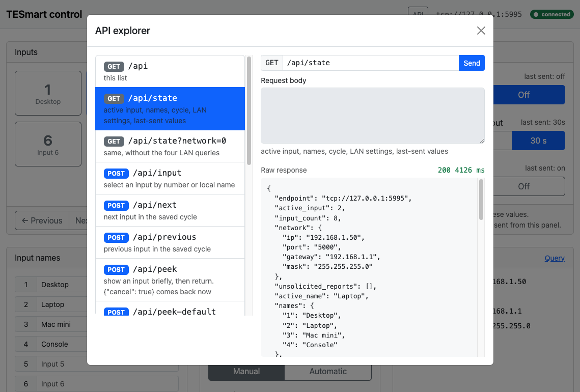Select input 6 tile in main window
The width and height of the screenshot is (580, 392).
48,144
